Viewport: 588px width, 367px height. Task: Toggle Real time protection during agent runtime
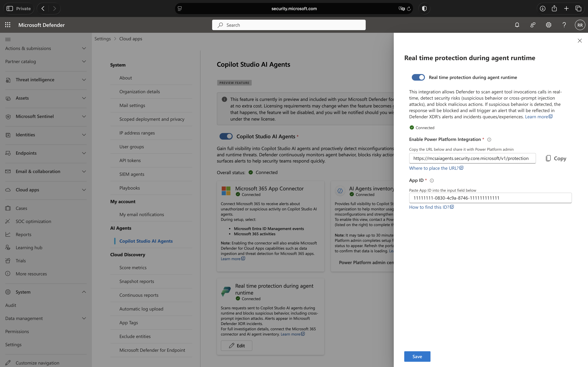[x=418, y=77]
